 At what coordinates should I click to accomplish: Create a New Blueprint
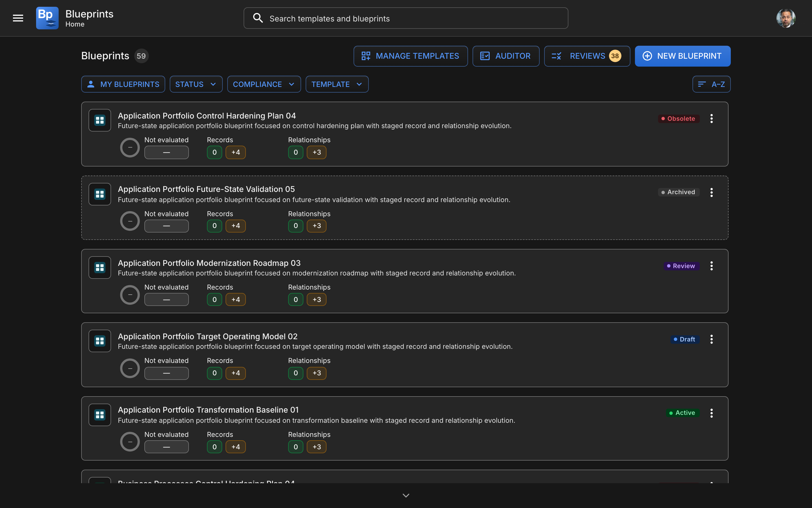pos(683,56)
